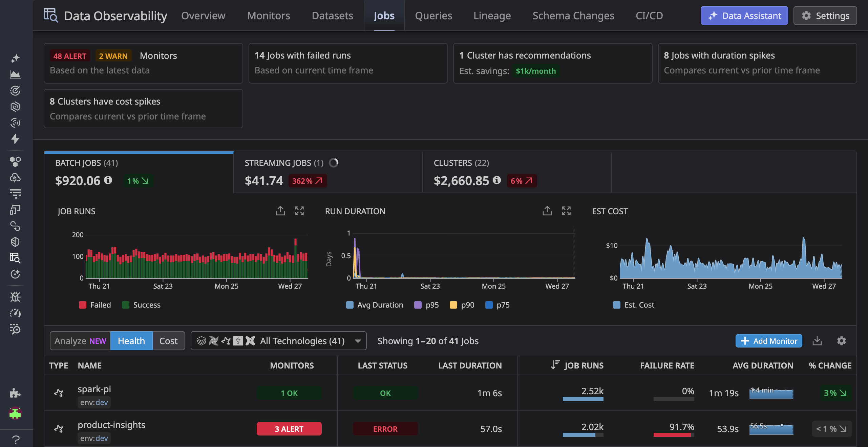Open the list-with-target sidebar icon

pyautogui.click(x=15, y=329)
